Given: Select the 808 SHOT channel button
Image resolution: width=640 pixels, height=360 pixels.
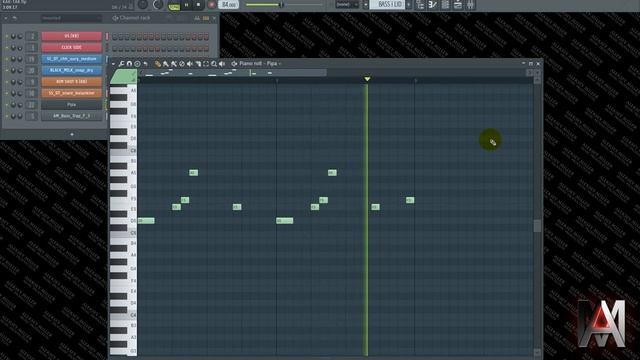Looking at the screenshot, I should (x=71, y=82).
